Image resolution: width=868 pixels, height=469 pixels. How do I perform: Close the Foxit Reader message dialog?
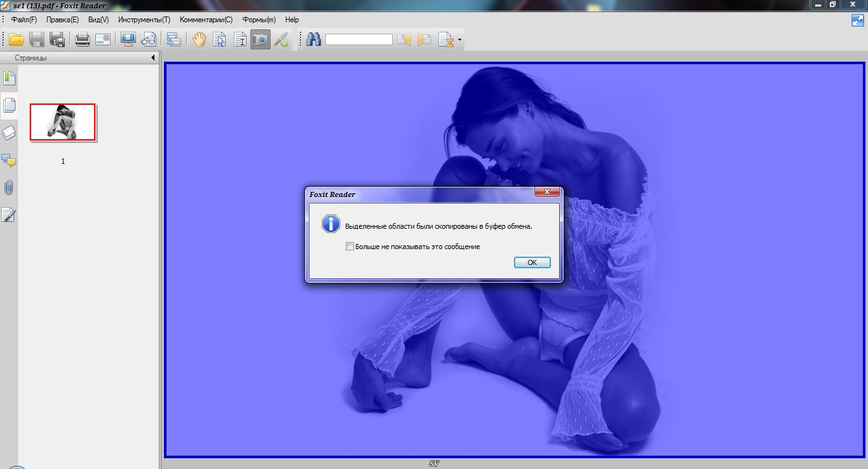[x=546, y=193]
